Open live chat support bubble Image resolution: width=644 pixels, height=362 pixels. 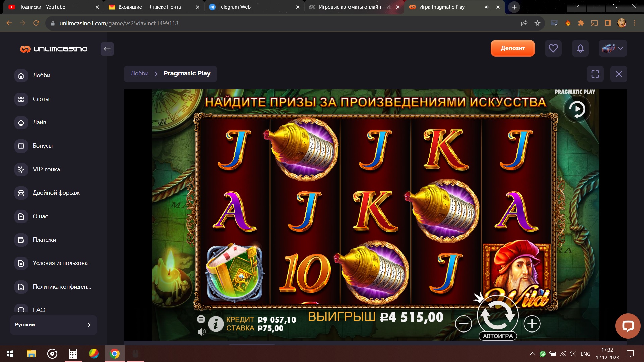click(x=628, y=326)
